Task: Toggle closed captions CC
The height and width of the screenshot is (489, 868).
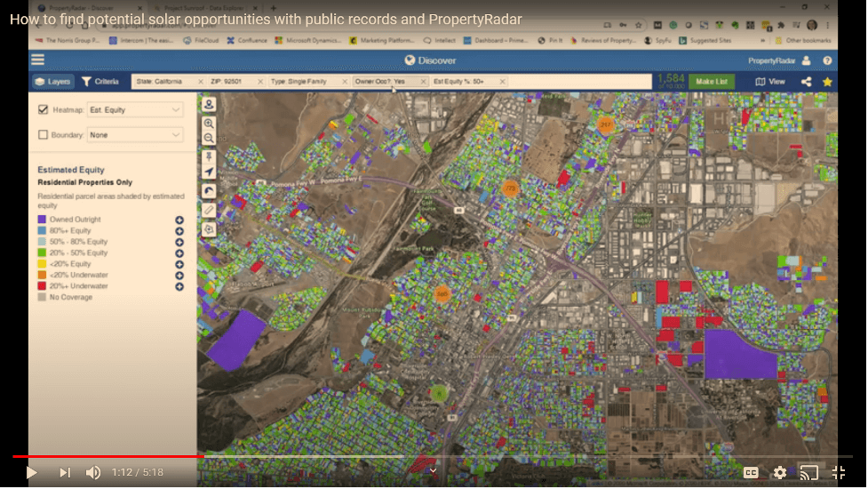Action: click(751, 472)
